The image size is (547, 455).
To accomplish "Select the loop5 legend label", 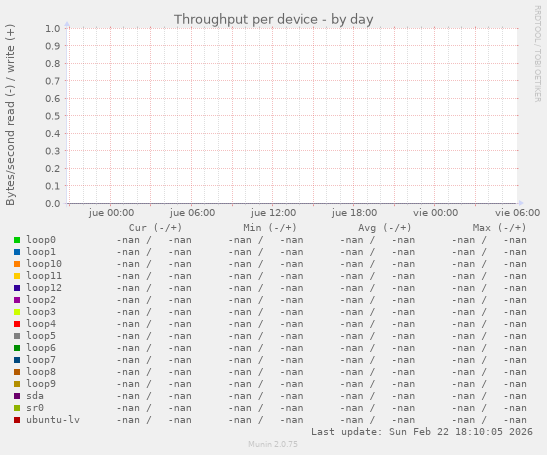I will click(41, 336).
